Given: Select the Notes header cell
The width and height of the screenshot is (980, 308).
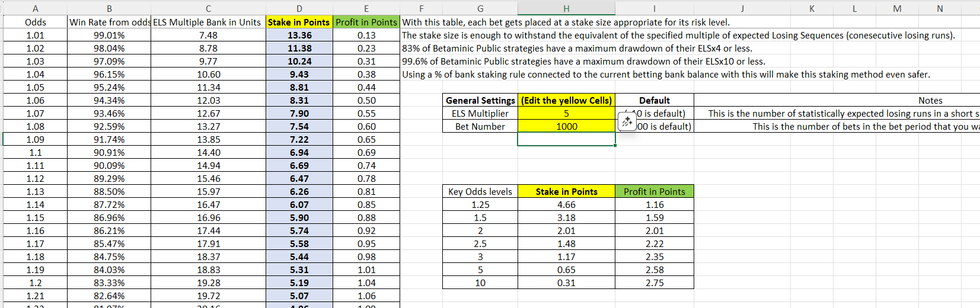Looking at the screenshot, I should pyautogui.click(x=930, y=100).
